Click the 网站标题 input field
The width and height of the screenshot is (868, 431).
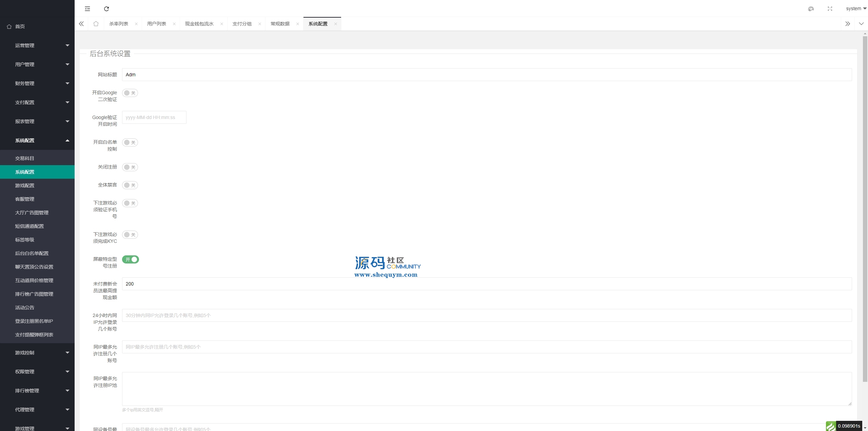coord(487,75)
